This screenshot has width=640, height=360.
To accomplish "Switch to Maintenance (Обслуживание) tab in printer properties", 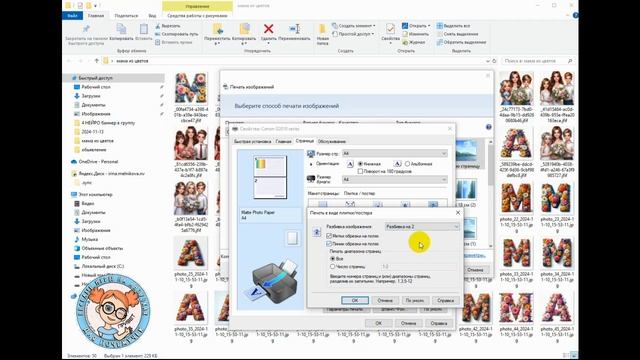I will (332, 141).
